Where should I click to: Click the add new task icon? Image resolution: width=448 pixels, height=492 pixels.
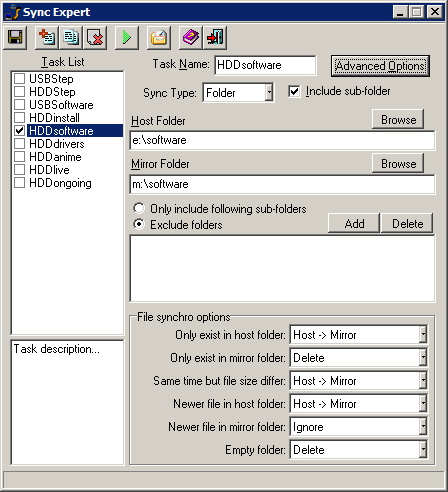pos(47,37)
